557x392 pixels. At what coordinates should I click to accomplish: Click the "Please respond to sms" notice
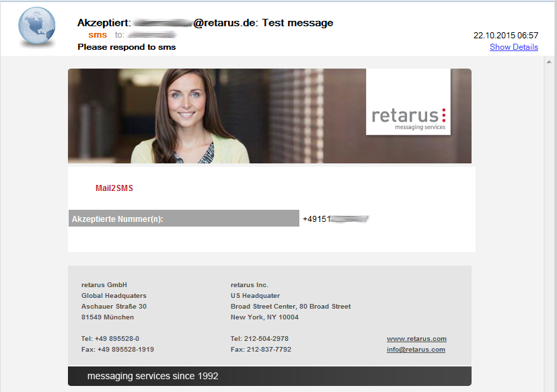[x=126, y=47]
